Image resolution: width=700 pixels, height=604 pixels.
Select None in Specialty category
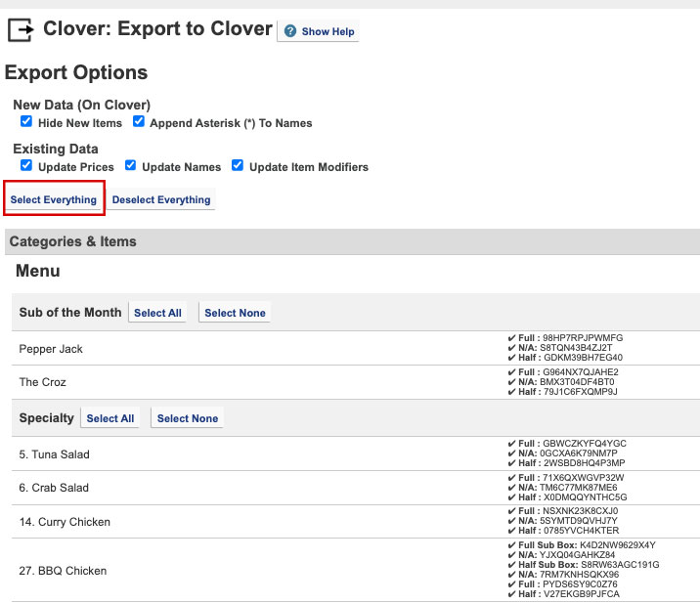pyautogui.click(x=188, y=418)
